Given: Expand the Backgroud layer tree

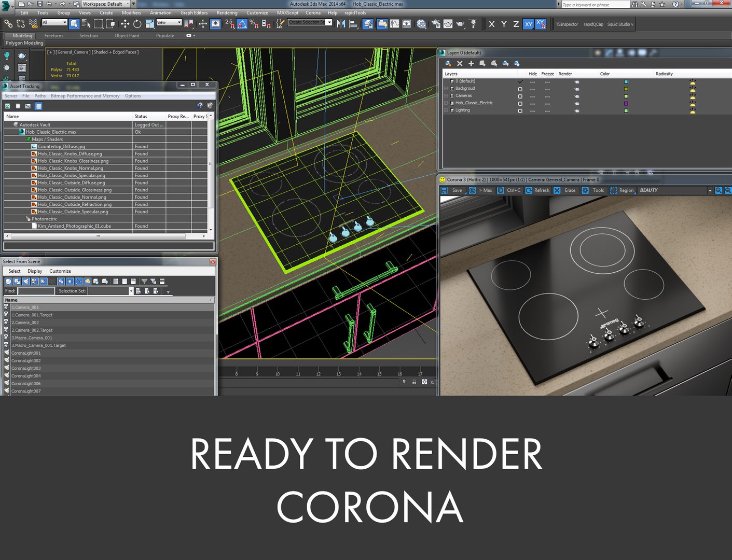Looking at the screenshot, I should click(x=446, y=89).
